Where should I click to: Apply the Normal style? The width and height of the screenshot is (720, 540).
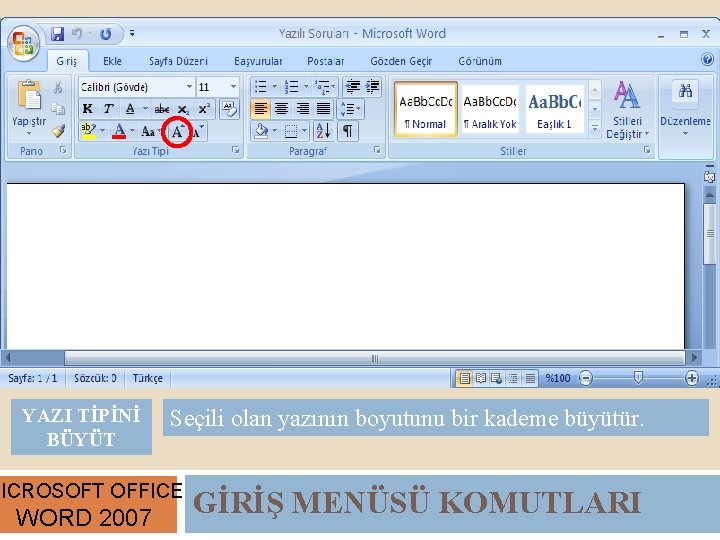[x=426, y=109]
